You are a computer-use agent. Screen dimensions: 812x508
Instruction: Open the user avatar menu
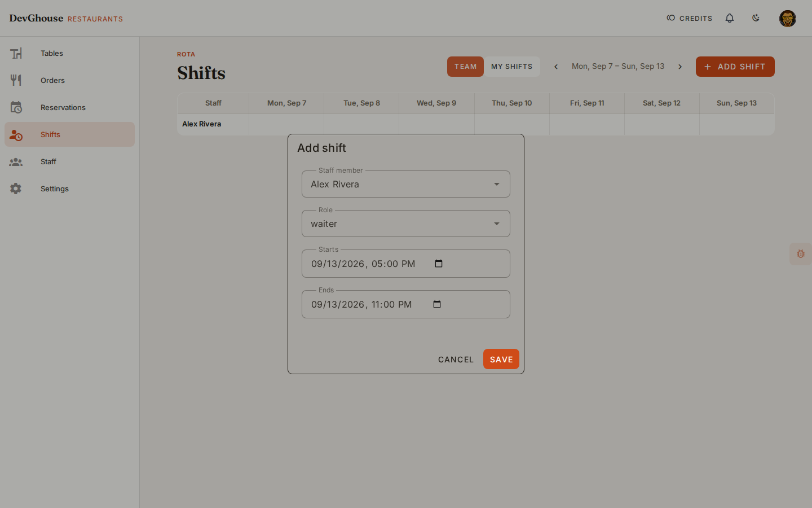pos(788,19)
